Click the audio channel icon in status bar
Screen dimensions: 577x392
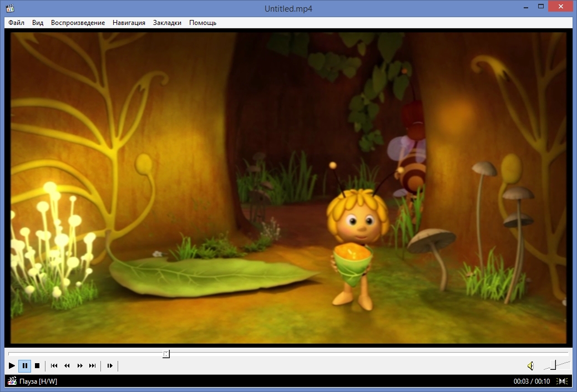[562, 381]
